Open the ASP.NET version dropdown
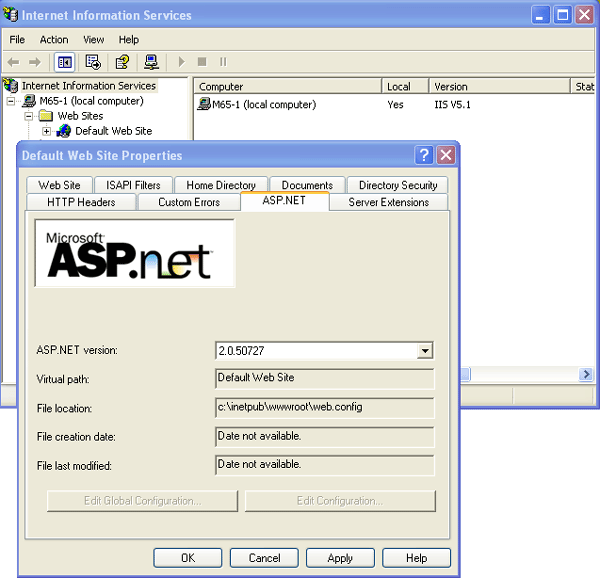Viewport: 600px width, 578px height. pos(425,350)
